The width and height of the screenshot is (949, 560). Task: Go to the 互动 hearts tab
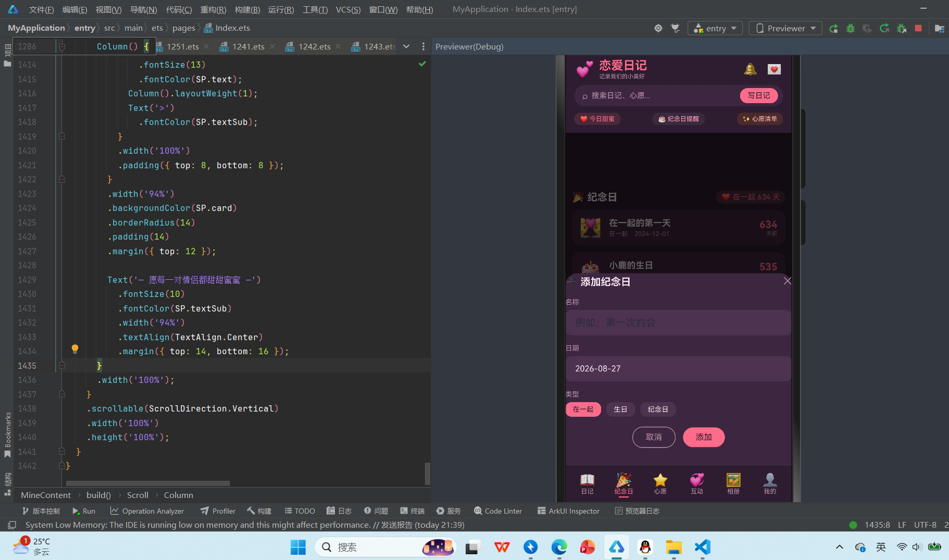click(x=697, y=483)
